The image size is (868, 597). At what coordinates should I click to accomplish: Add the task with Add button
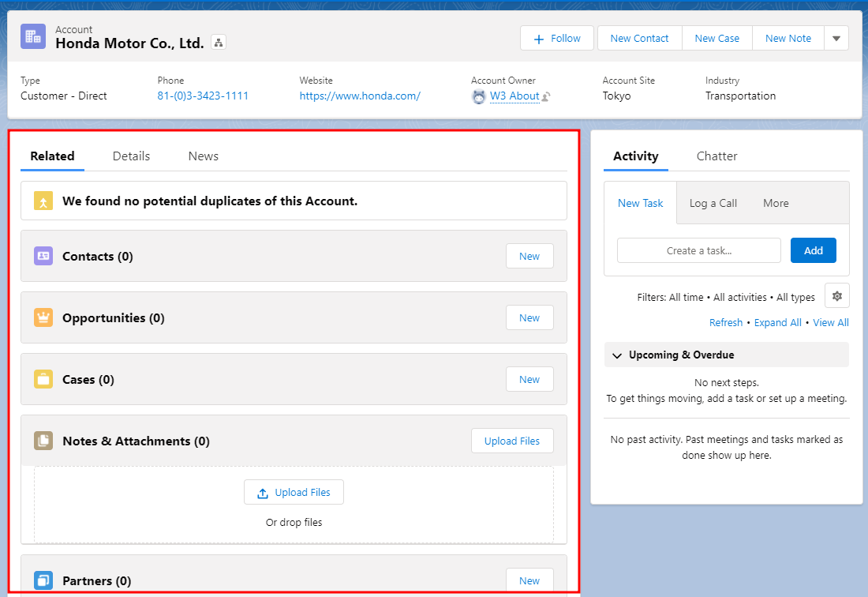(814, 250)
